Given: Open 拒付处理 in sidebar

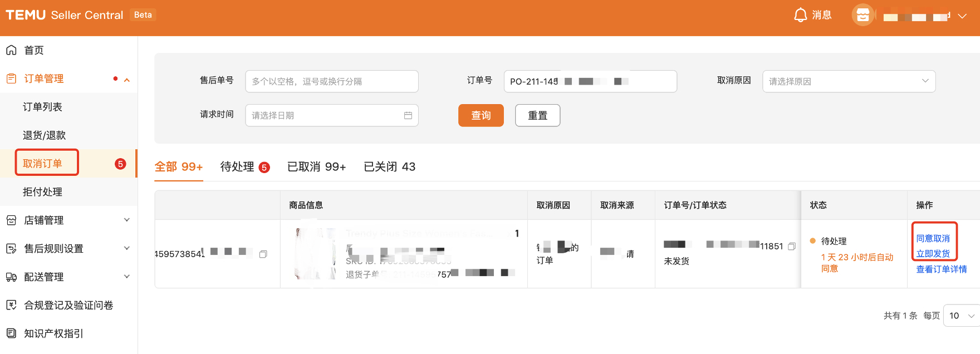Looking at the screenshot, I should (x=42, y=192).
